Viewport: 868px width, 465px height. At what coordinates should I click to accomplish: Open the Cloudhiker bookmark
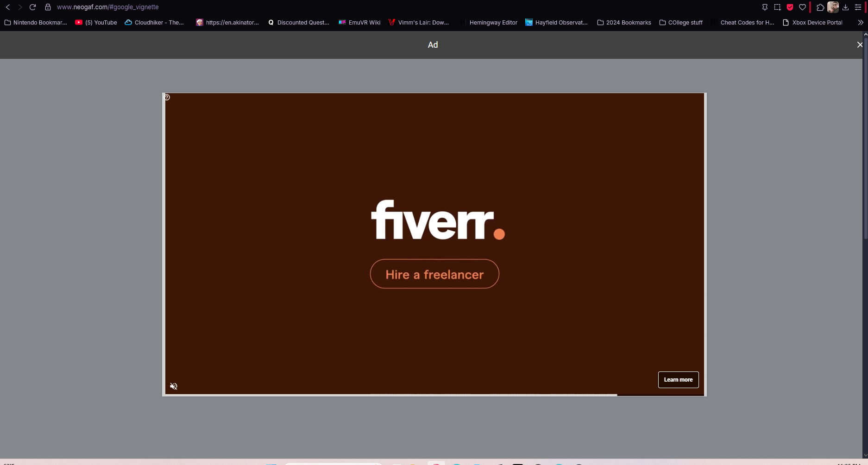click(154, 22)
